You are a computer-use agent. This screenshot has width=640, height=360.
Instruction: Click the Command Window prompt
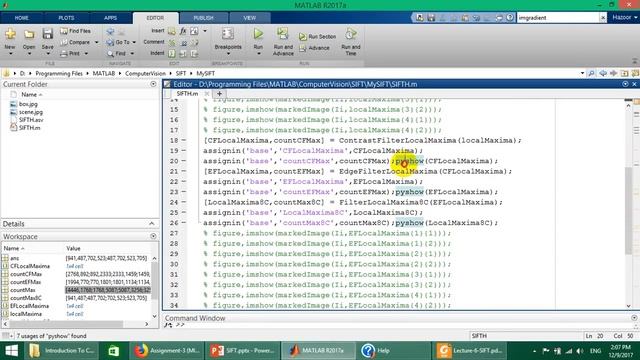tap(180, 325)
